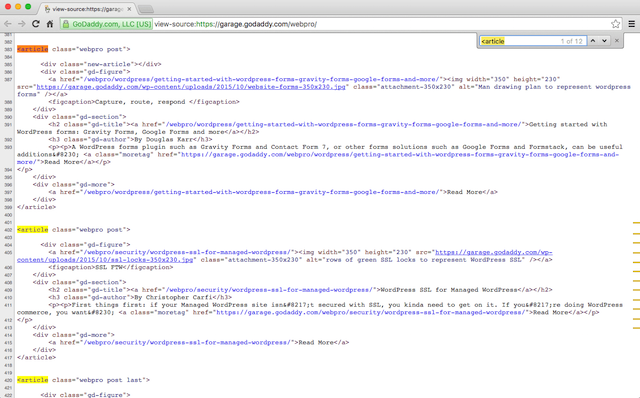Open the moretag wordpress-ssl link on line 411
The height and width of the screenshot is (398, 640).
[370, 312]
